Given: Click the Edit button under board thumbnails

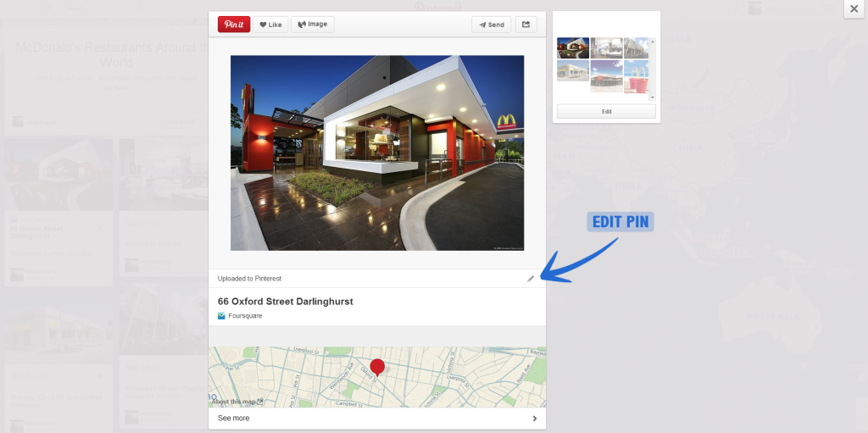Looking at the screenshot, I should pyautogui.click(x=606, y=111).
